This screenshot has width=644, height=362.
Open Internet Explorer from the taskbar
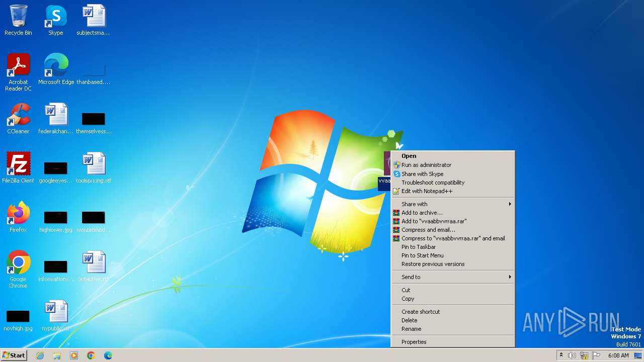pos(40,355)
